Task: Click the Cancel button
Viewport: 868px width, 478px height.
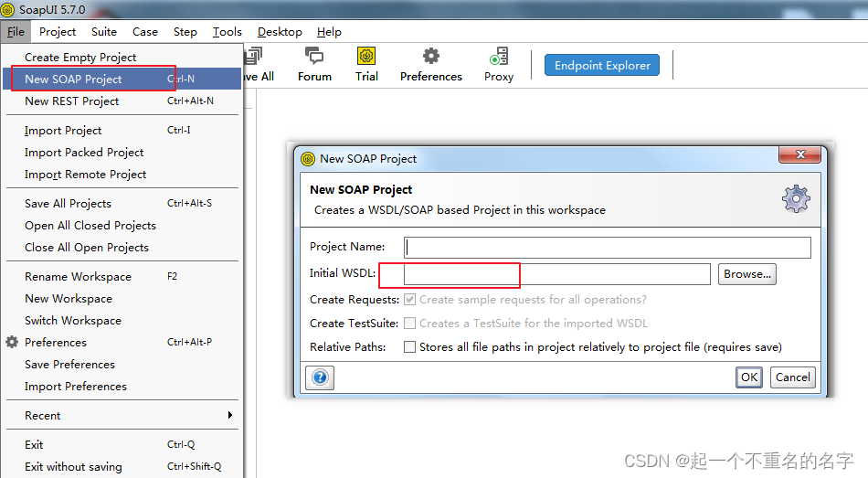Action: 793,377
